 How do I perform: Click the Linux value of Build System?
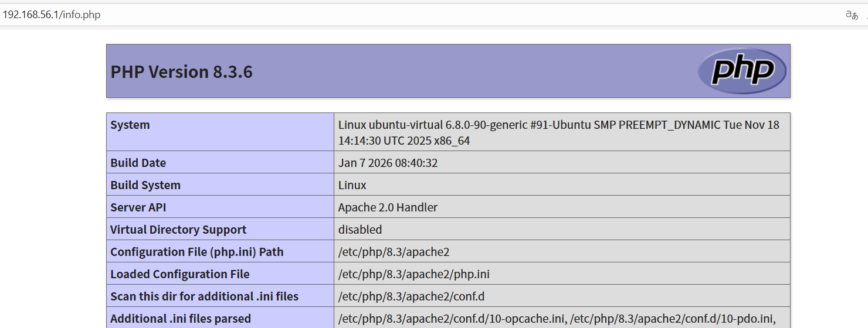[352, 185]
